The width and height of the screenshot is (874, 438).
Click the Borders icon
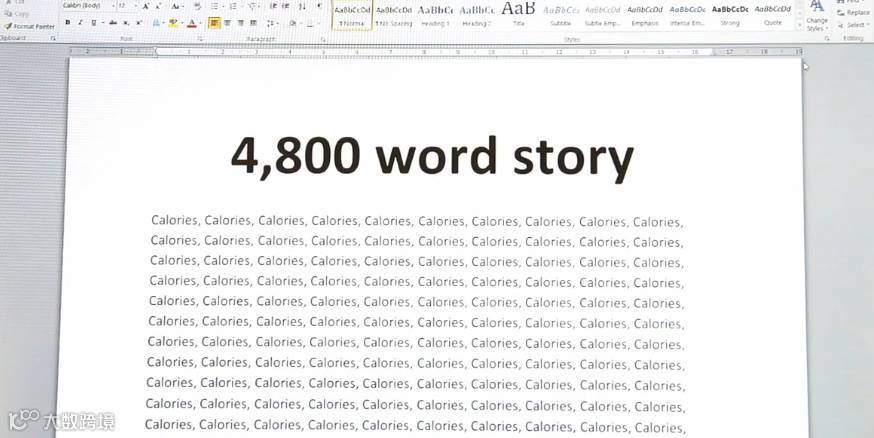pos(310,24)
